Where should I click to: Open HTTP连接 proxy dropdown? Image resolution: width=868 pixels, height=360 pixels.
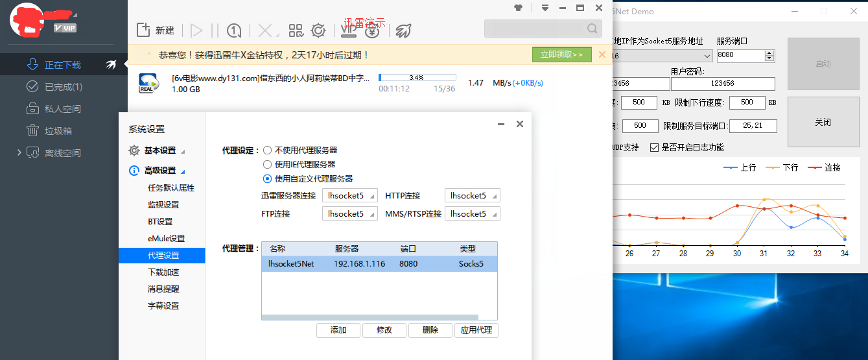click(x=472, y=195)
